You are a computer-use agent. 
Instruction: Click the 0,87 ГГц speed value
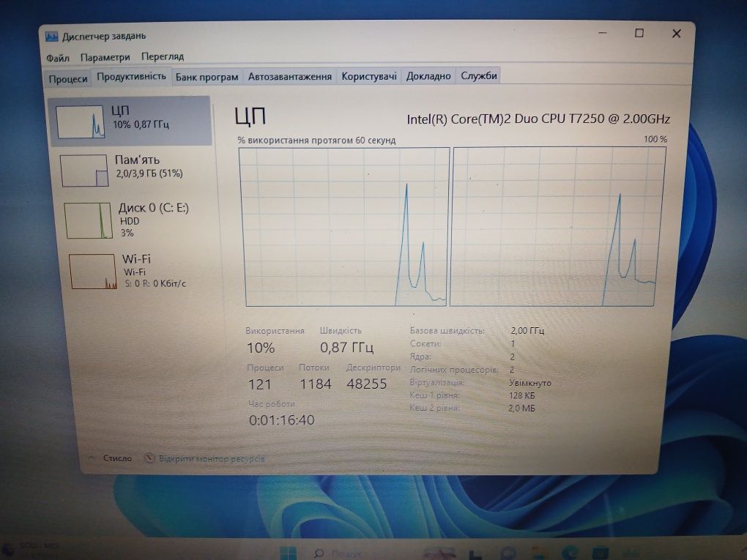[x=347, y=348]
